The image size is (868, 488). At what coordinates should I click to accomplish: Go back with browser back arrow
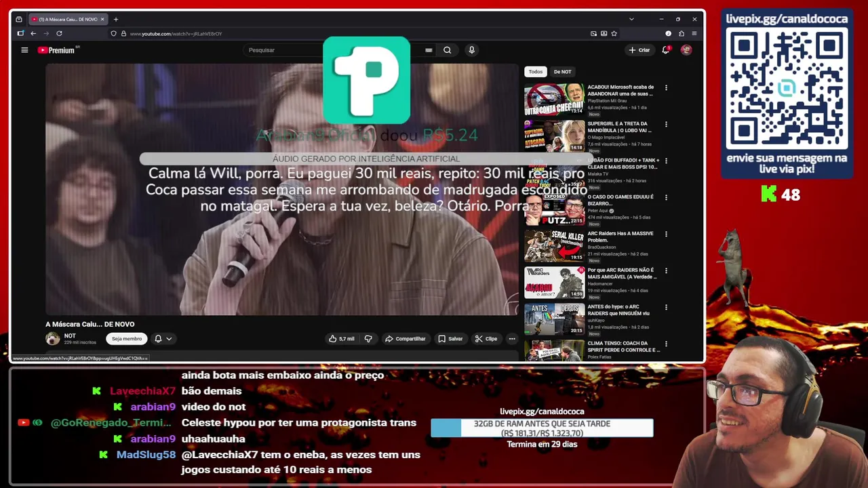(33, 33)
